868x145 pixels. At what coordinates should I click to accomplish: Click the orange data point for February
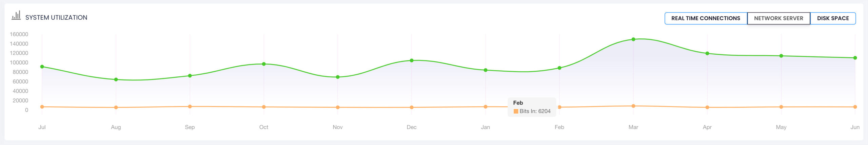tap(559, 107)
